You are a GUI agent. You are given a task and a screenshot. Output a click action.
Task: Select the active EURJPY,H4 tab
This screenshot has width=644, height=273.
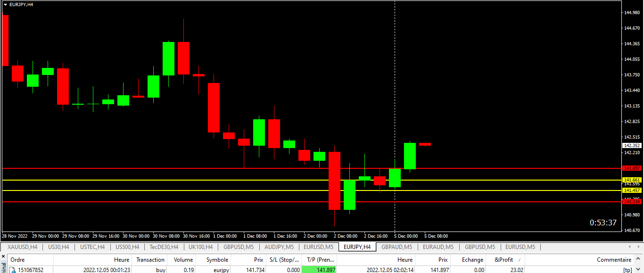click(x=357, y=247)
